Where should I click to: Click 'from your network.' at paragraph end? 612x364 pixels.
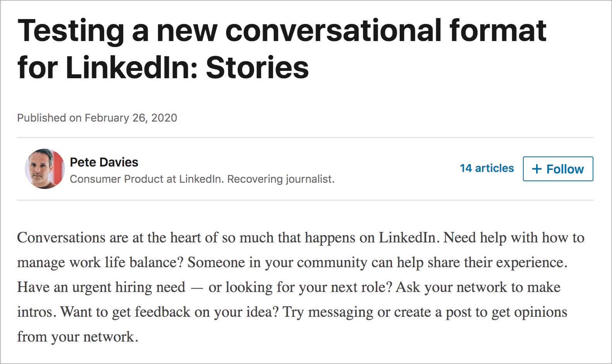[77, 337]
